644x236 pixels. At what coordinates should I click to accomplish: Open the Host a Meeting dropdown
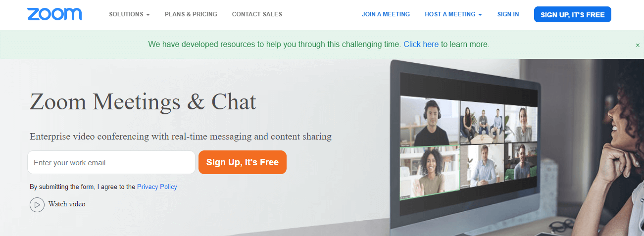pos(453,14)
